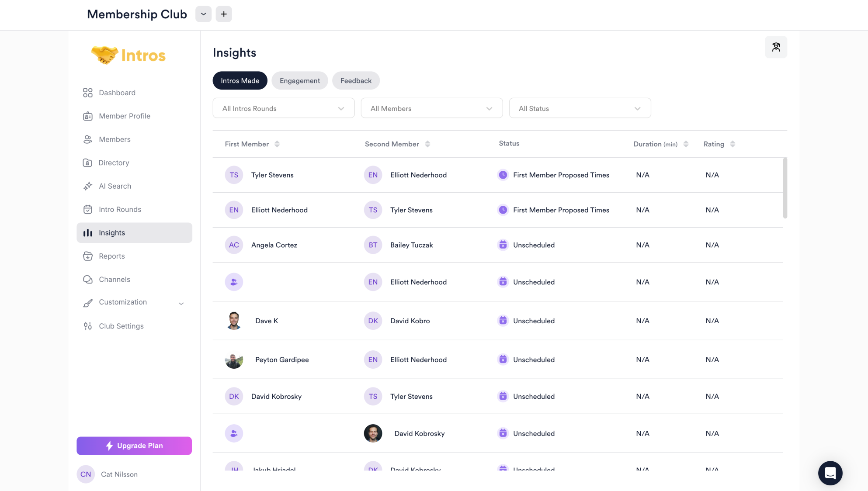Viewport: 868px width, 491px height.
Task: Open the chat support widget
Action: point(830,473)
